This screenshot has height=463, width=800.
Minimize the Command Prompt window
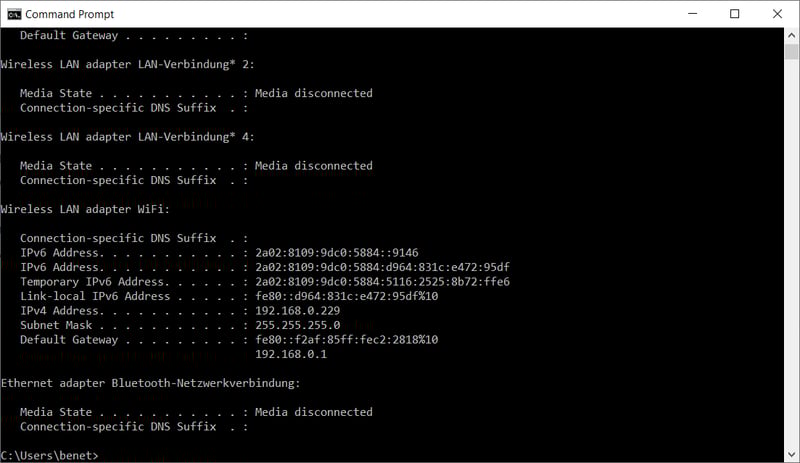(692, 14)
